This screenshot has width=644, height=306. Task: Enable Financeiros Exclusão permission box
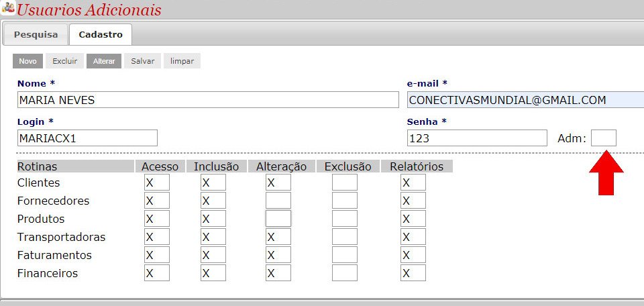tap(344, 273)
